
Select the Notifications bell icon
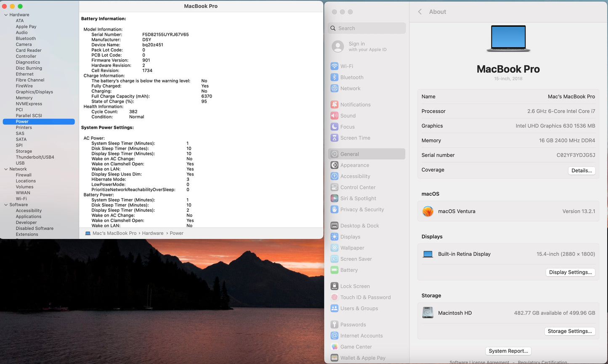pos(335,105)
